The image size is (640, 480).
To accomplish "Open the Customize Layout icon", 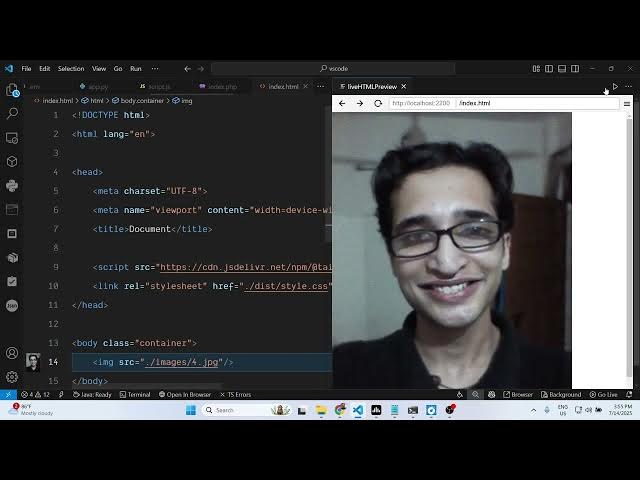I will pos(536,69).
